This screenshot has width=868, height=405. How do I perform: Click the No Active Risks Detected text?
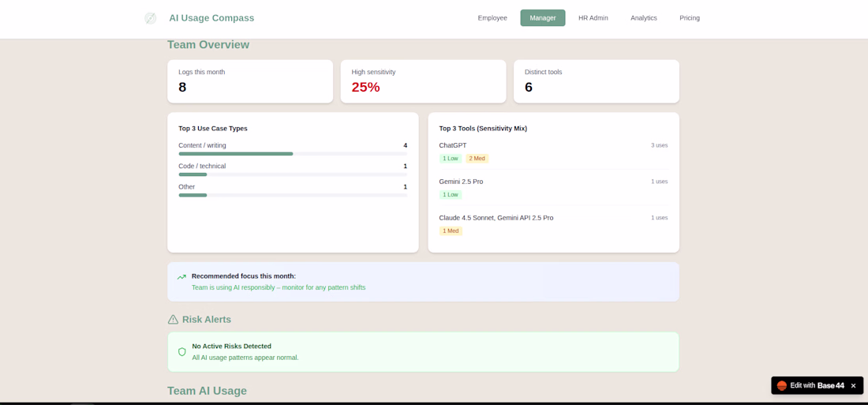(231, 346)
